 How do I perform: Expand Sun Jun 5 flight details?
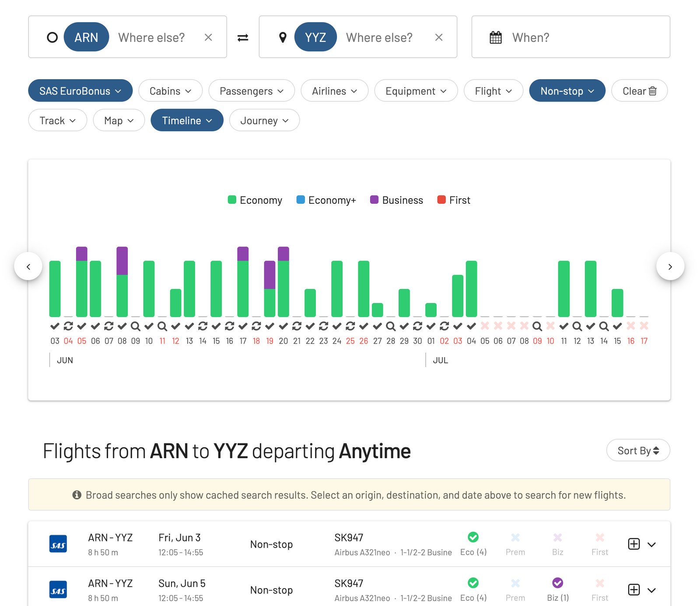(652, 590)
